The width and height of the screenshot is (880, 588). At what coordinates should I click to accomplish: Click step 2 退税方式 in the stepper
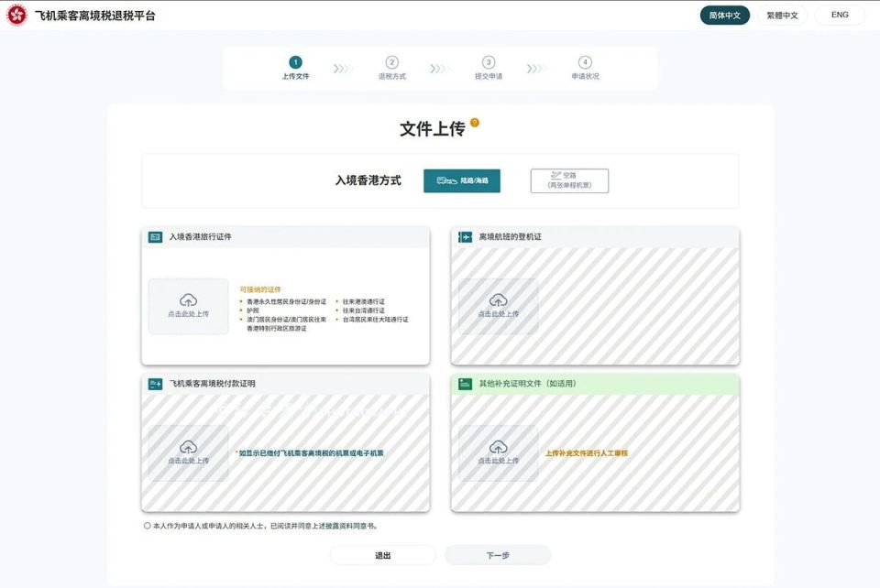[391, 64]
